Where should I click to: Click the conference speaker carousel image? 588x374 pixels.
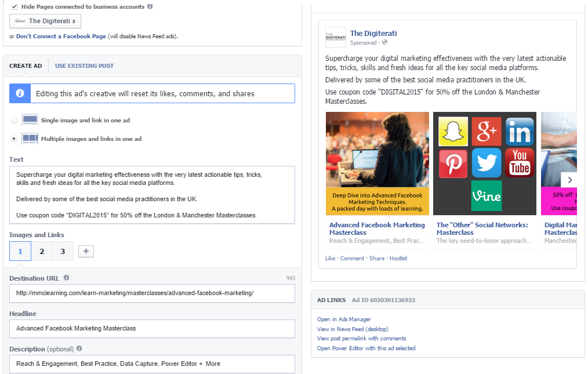[x=378, y=164]
